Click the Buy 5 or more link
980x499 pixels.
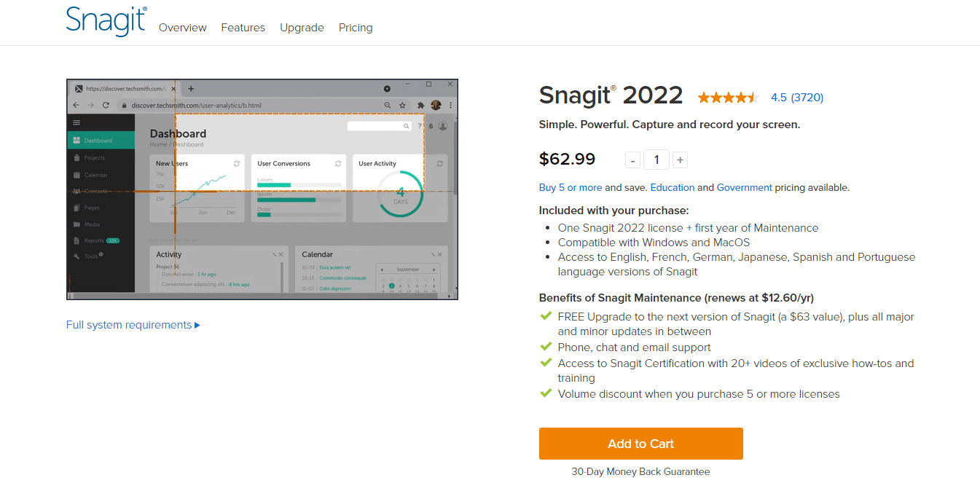(x=571, y=187)
